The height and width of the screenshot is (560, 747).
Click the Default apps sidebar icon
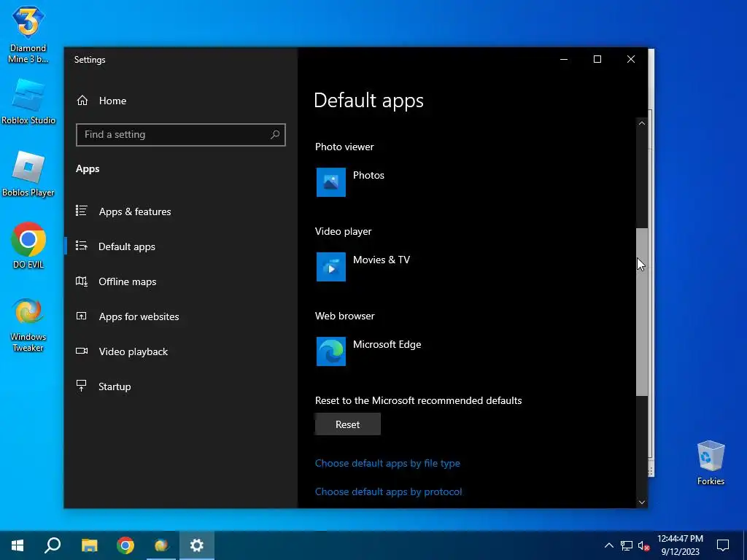(82, 246)
